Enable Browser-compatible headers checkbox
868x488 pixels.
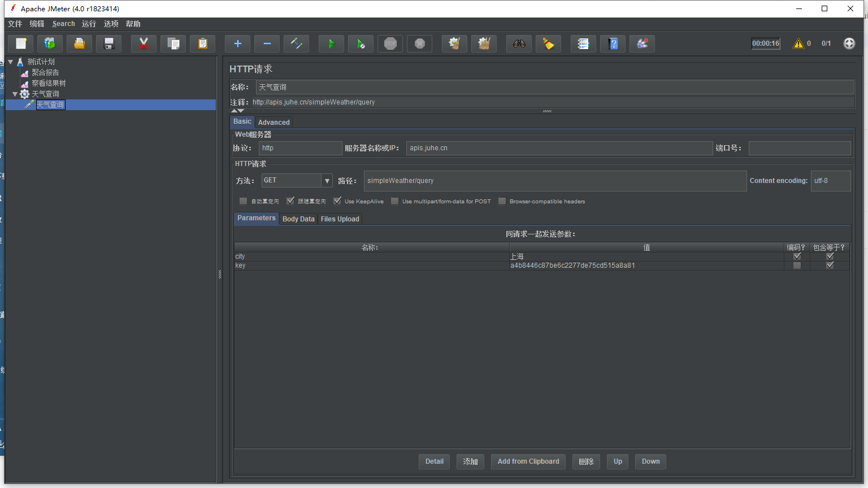(x=502, y=201)
